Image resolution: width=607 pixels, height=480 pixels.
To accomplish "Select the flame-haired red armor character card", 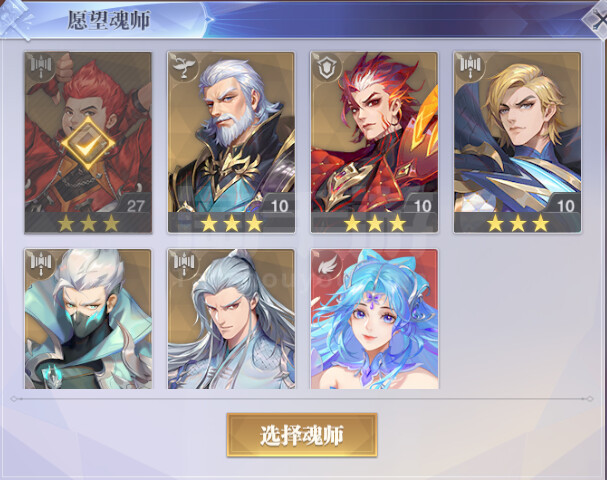I will coord(374,142).
